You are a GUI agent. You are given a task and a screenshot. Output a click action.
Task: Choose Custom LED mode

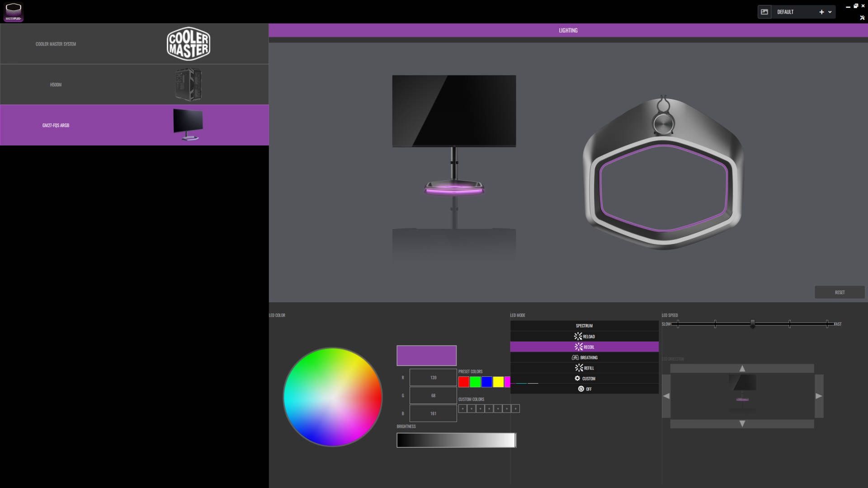(584, 379)
